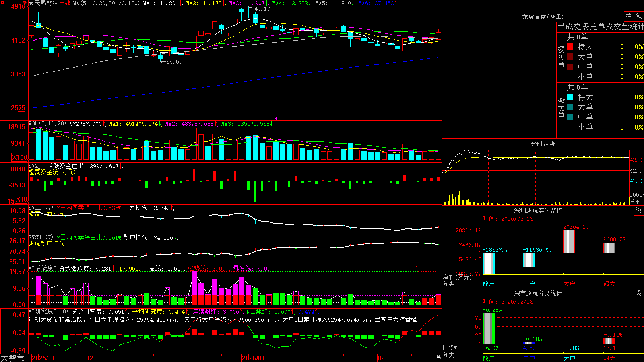Image resolution: width=644 pixels, height=362 pixels.
Task: Click the 委买单 section label
Action: coord(561,57)
